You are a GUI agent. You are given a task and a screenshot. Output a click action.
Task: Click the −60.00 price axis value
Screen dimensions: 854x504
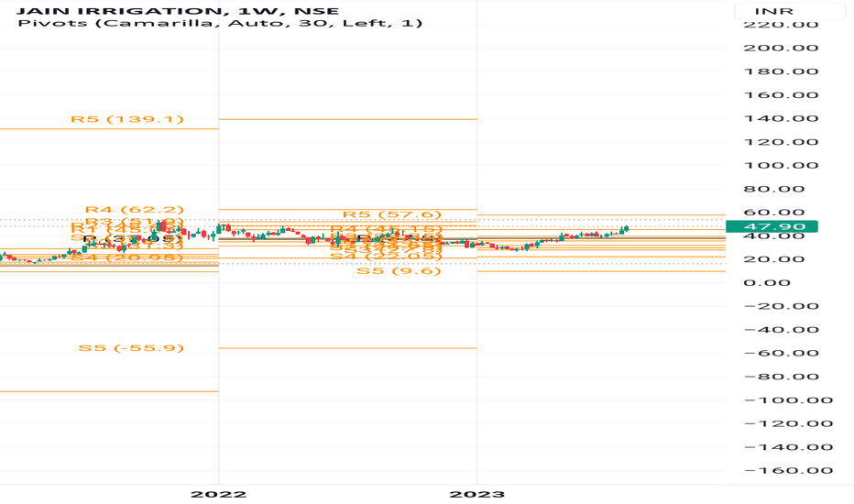pos(781,353)
